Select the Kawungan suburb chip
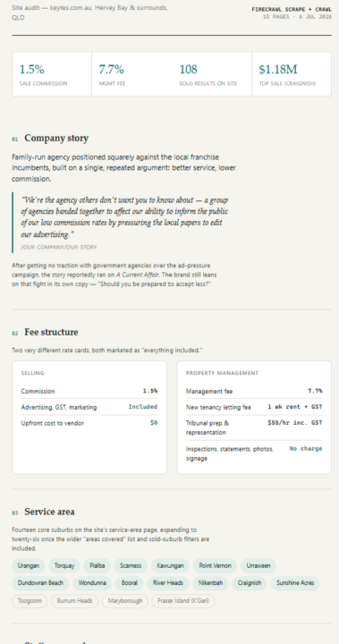Viewport: 339px width, 644px height. click(x=170, y=565)
